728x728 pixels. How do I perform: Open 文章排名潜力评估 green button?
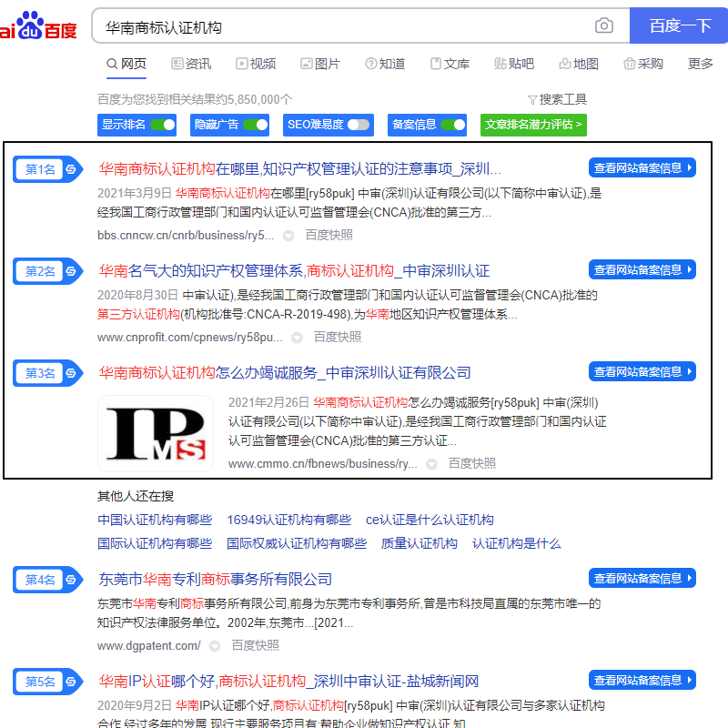(x=533, y=125)
